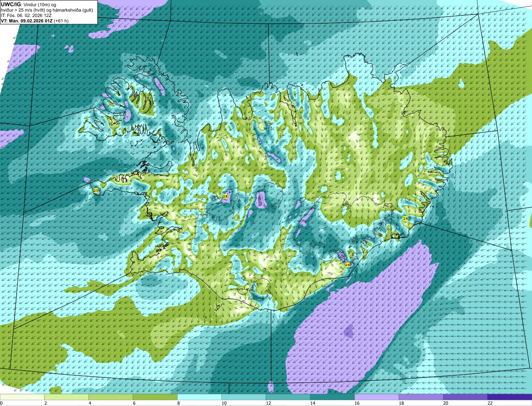Screen dimensions: 532x406
Task: Click the '16' tick label on the color scale
Action: point(357,403)
